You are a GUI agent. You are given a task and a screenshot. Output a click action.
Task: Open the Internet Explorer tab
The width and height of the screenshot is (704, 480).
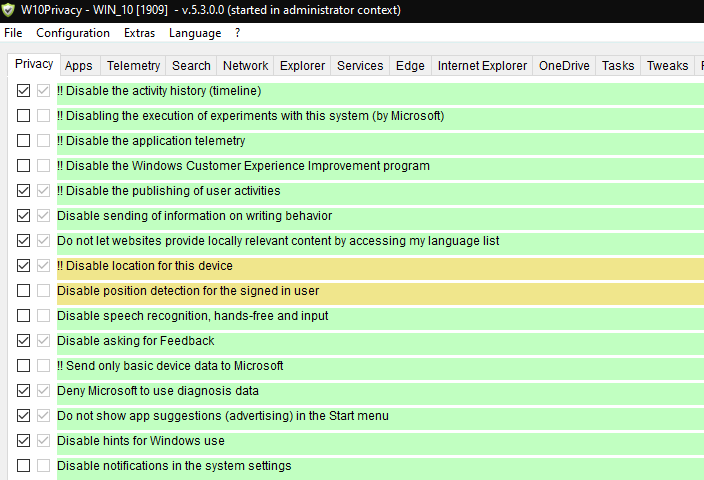click(x=482, y=66)
